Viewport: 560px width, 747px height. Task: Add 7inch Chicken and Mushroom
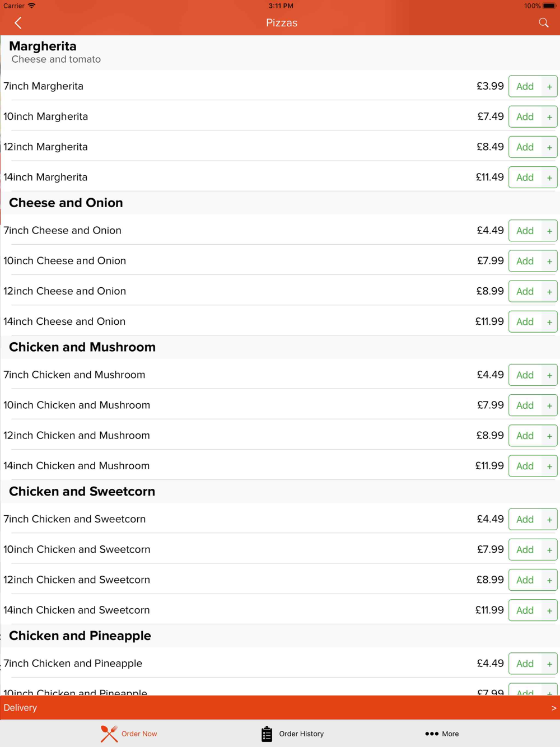[x=525, y=375]
